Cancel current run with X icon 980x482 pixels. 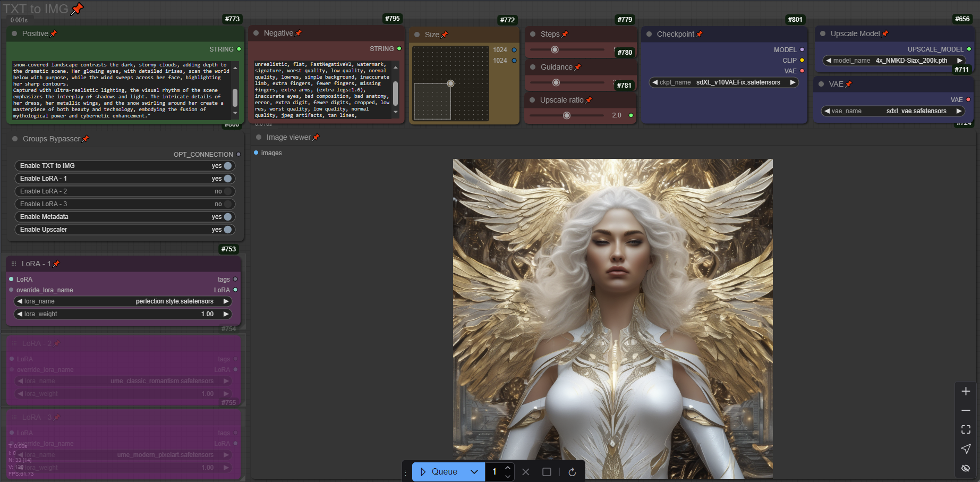point(526,472)
